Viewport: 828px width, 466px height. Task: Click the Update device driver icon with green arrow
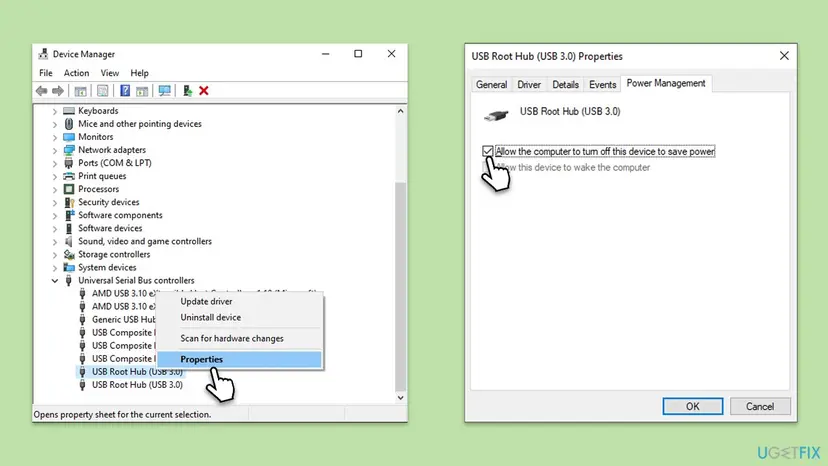(x=187, y=91)
